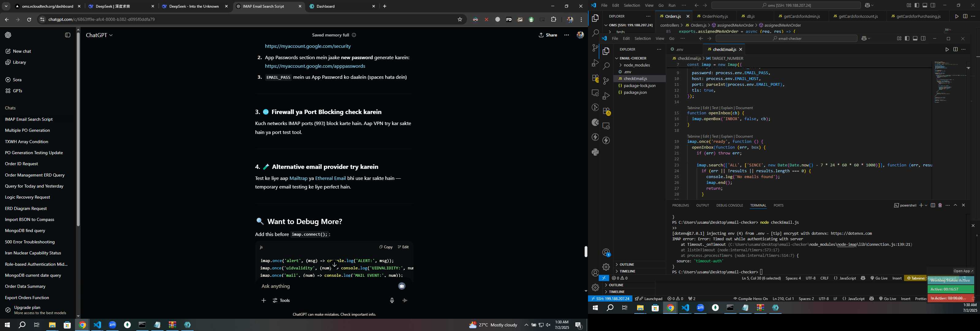This screenshot has width=980, height=331.
Task: Open Manage gear in oms window
Action: click(595, 287)
